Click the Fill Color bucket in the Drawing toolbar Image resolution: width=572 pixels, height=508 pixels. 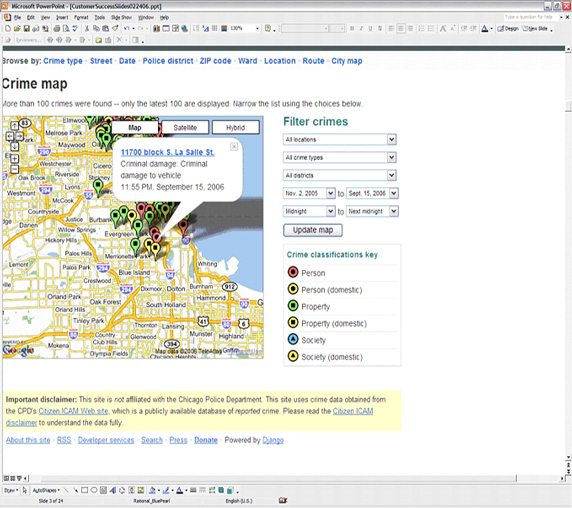tap(152, 490)
